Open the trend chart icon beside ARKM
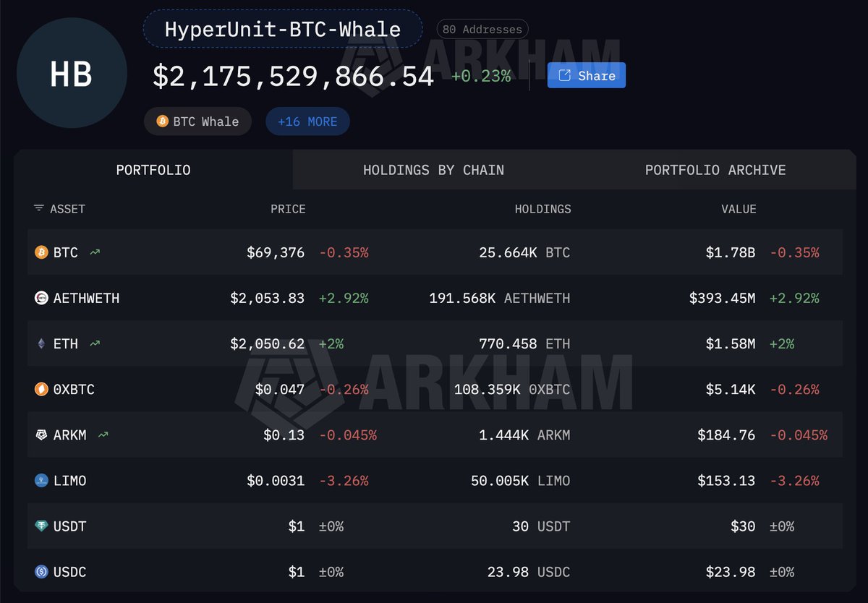This screenshot has height=603, width=868. coord(103,435)
